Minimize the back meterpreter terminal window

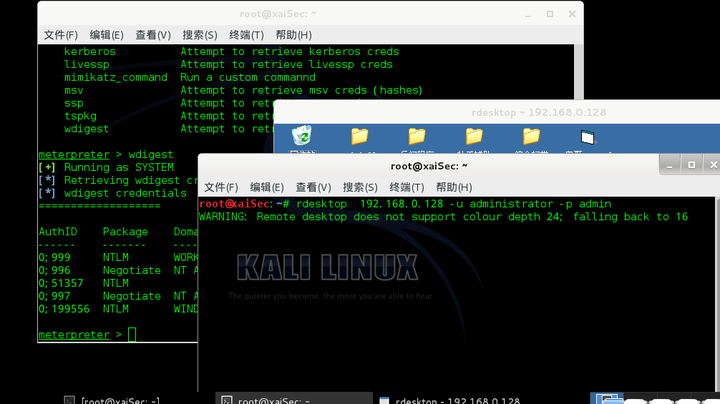click(528, 14)
